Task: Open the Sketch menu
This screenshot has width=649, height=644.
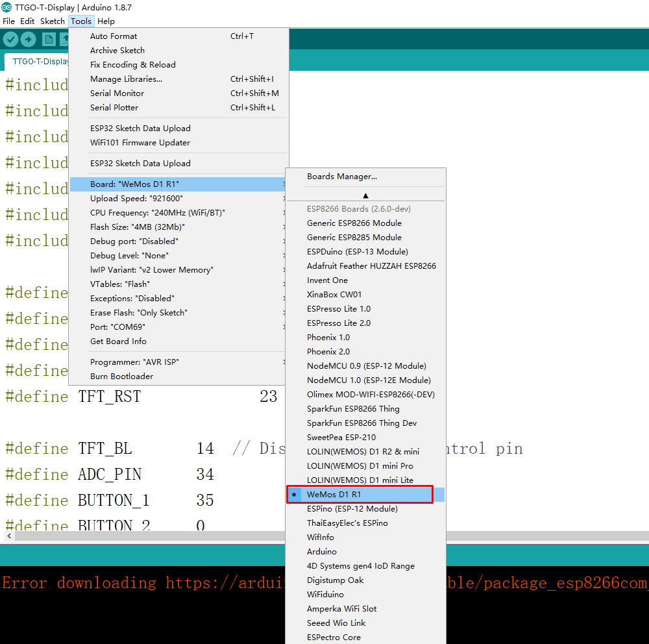Action: tap(53, 21)
